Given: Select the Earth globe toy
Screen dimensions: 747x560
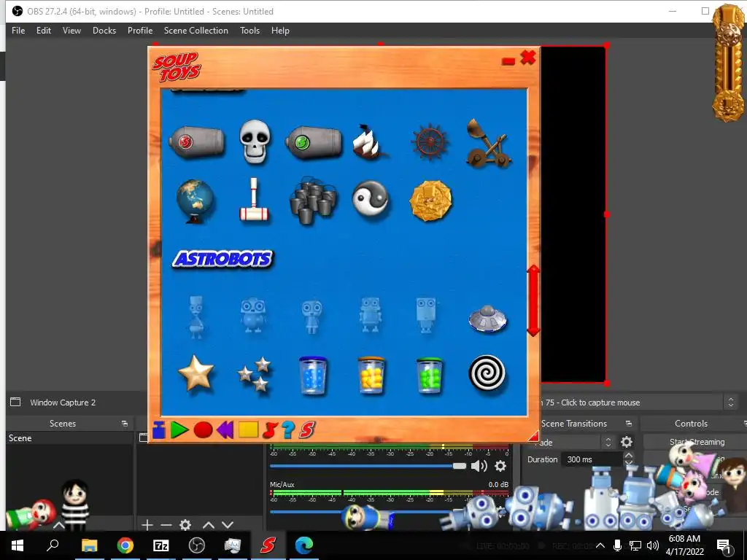Looking at the screenshot, I should coord(196,201).
